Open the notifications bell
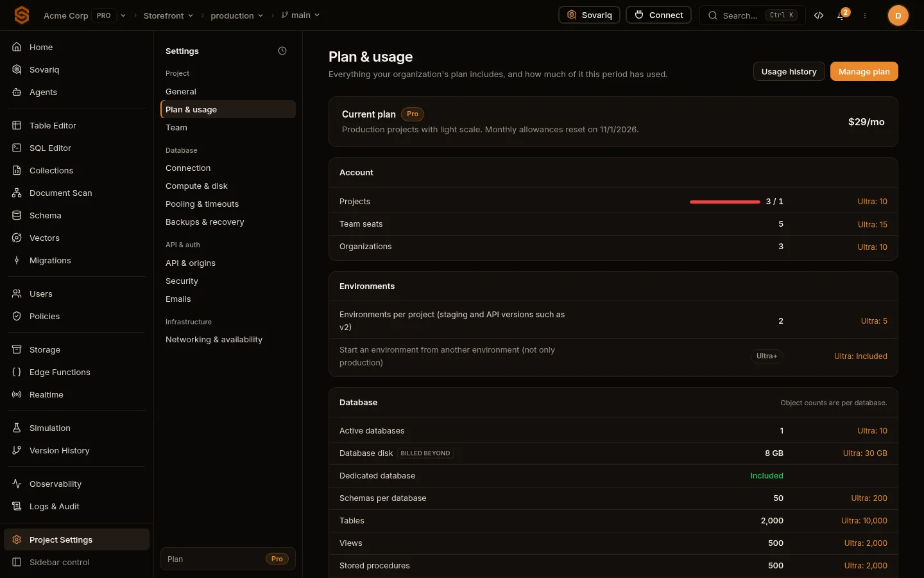 [x=841, y=15]
